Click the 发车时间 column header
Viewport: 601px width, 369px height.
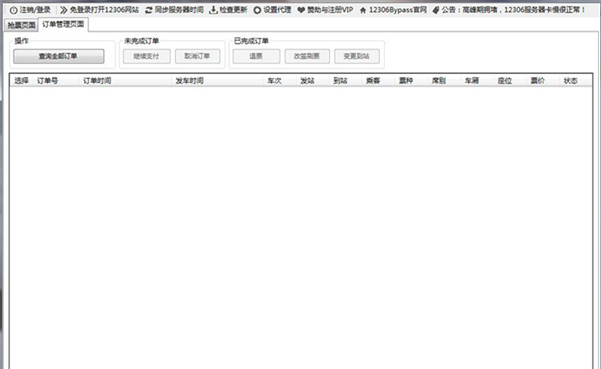(x=217, y=81)
